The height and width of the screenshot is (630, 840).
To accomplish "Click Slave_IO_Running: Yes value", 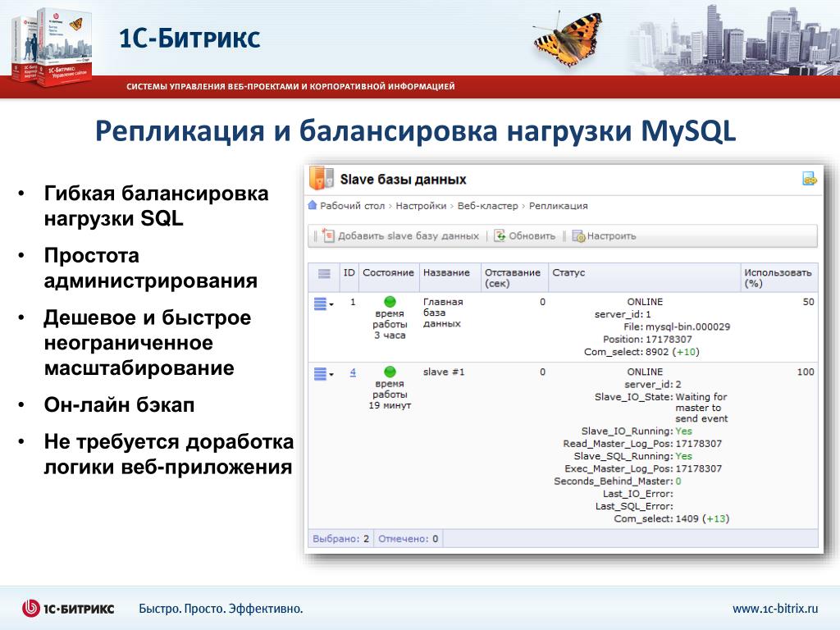I will coord(683,431).
